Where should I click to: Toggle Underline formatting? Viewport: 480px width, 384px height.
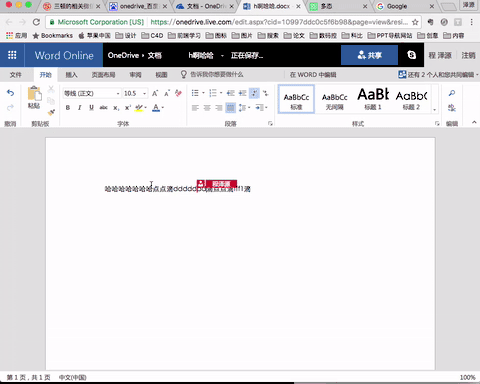(x=91, y=108)
